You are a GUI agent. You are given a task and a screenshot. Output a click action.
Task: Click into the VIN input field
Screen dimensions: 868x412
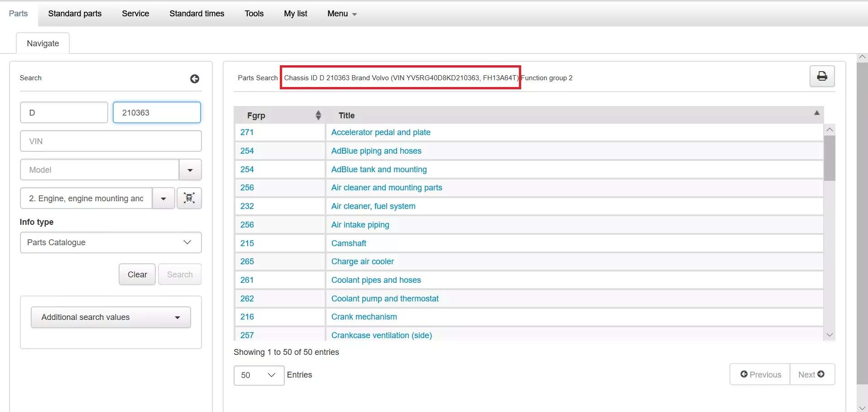click(110, 141)
